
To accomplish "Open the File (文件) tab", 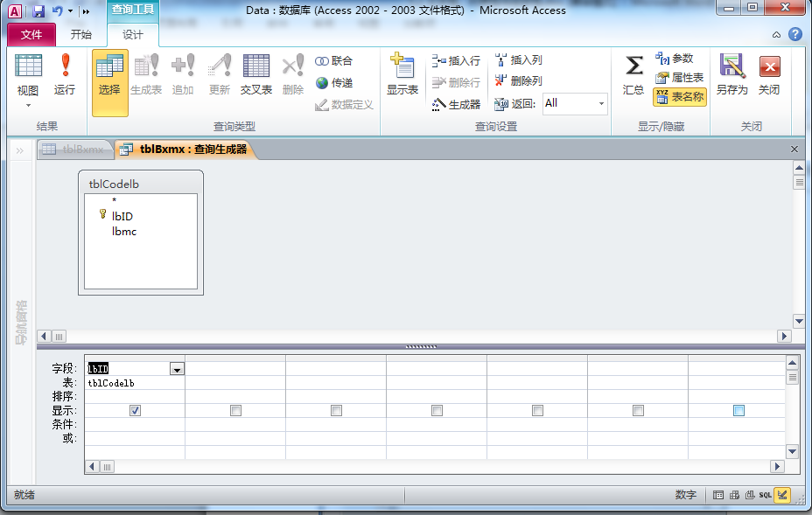I will pos(31,35).
